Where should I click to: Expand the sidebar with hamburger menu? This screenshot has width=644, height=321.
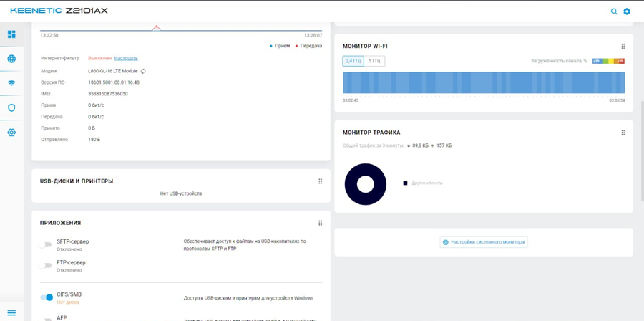(11, 312)
